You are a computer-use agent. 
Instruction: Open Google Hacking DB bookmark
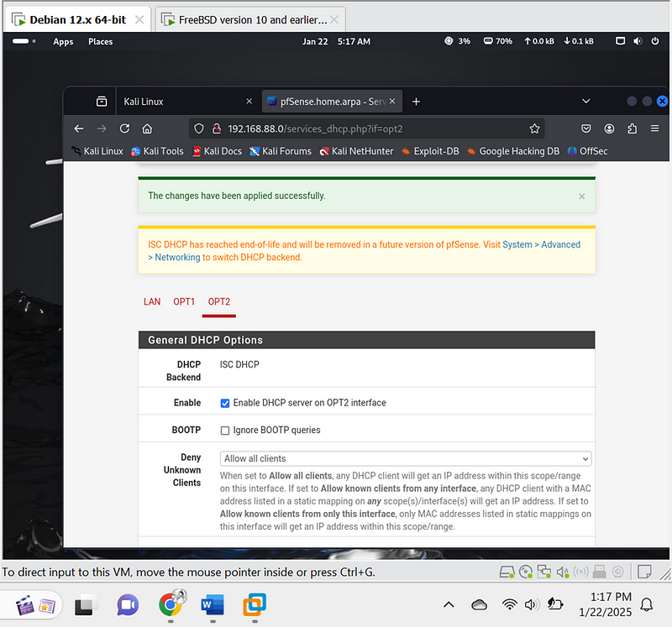click(513, 151)
